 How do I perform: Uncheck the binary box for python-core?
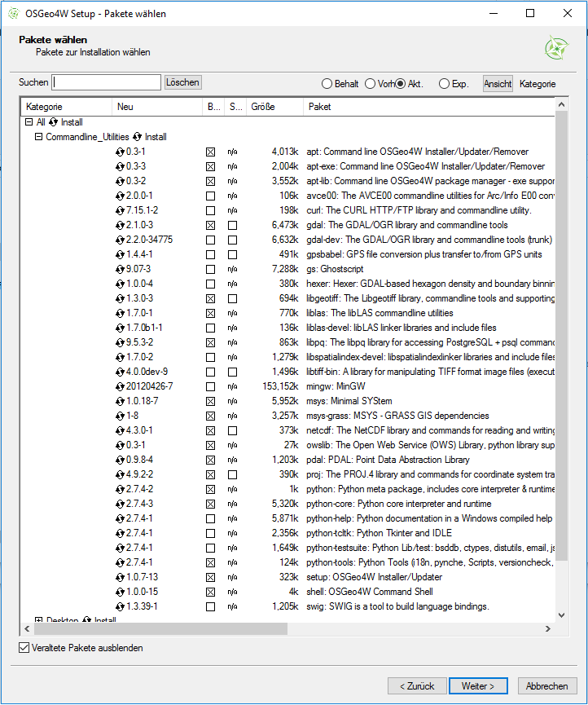[x=210, y=504]
